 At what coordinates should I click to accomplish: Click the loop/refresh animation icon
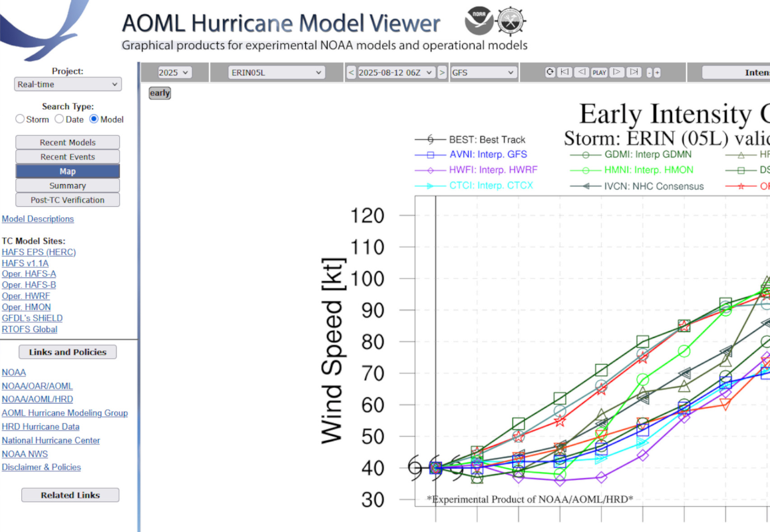click(550, 72)
